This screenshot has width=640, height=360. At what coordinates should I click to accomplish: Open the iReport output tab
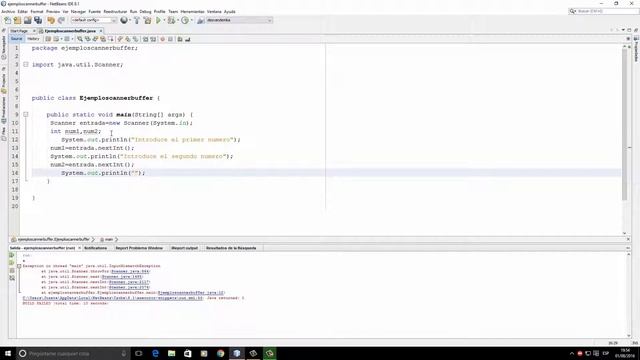[x=184, y=248]
